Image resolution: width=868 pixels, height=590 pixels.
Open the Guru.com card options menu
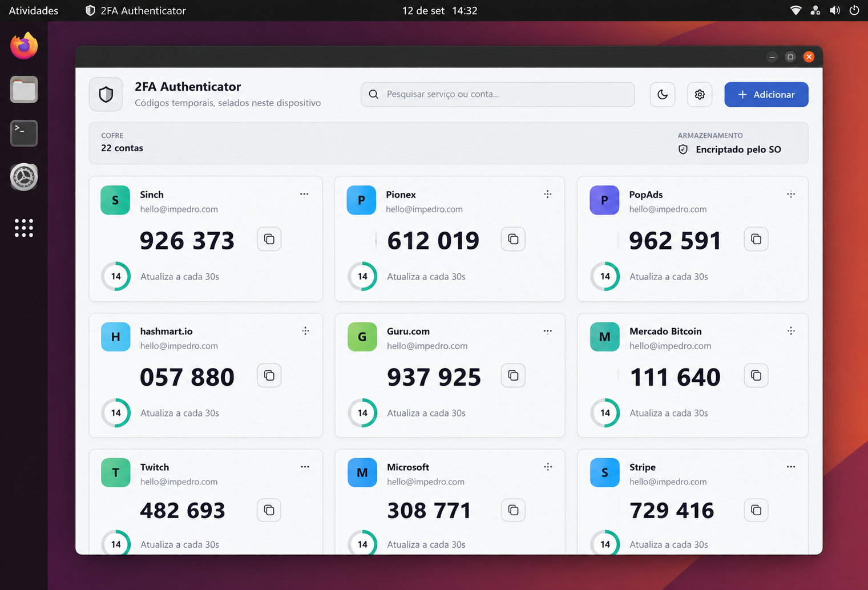coord(548,331)
